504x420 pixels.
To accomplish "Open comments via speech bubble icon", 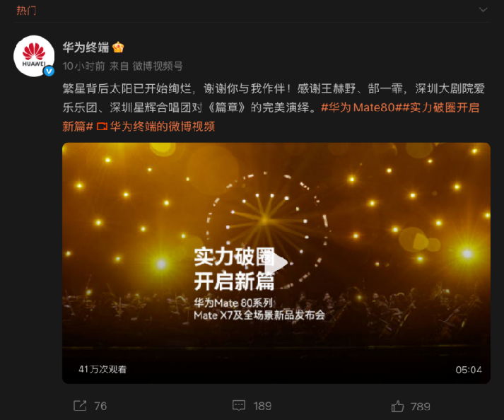I will point(239,406).
